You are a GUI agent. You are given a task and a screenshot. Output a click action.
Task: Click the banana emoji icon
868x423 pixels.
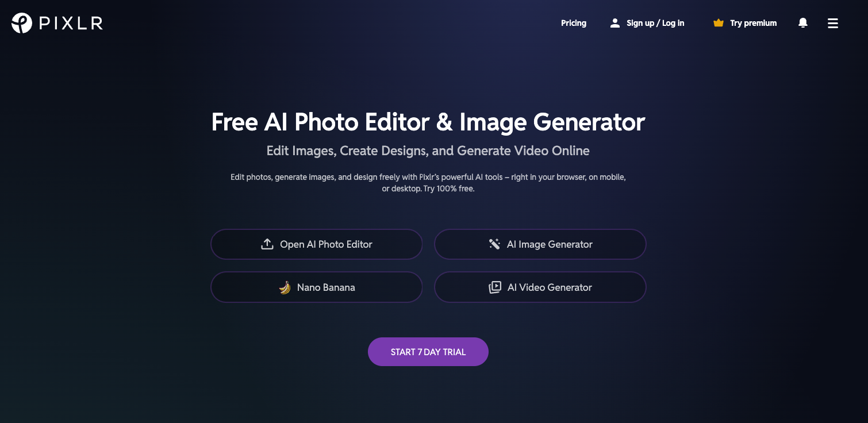pyautogui.click(x=285, y=287)
